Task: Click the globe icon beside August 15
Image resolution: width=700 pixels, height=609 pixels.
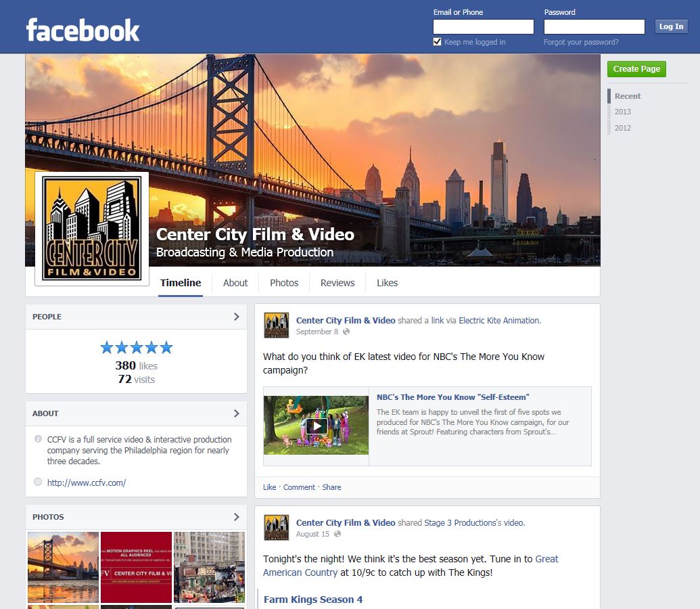Action: [x=337, y=534]
